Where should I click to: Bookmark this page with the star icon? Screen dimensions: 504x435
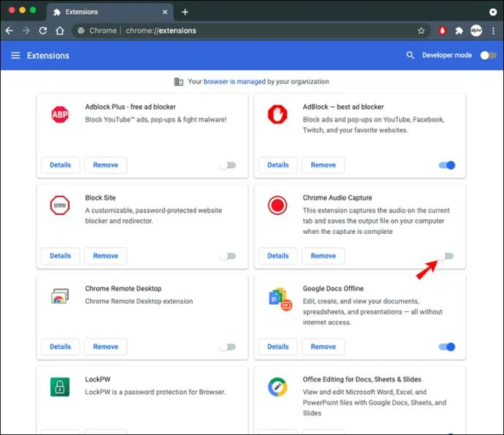421,31
